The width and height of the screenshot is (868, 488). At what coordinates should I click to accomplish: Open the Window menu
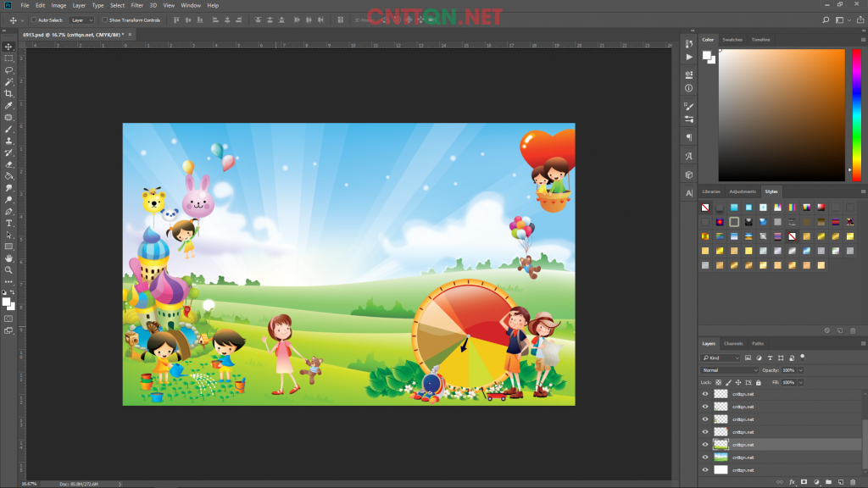[x=191, y=6]
